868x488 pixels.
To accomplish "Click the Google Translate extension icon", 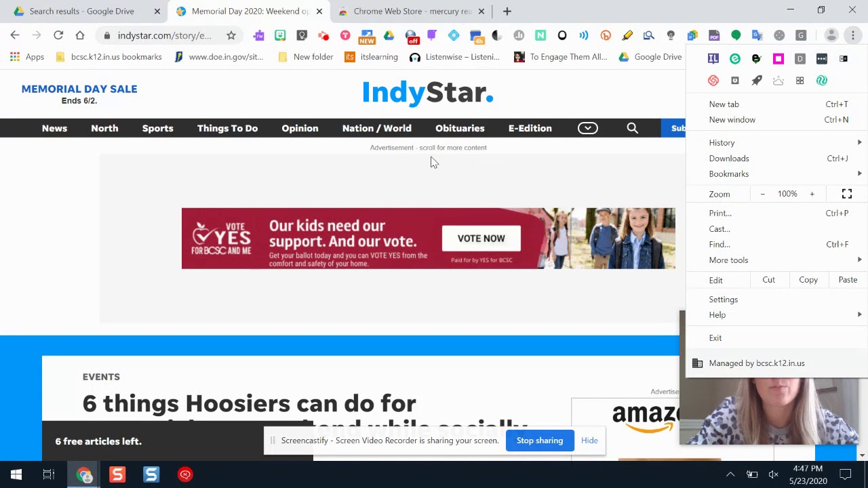I will click(x=757, y=35).
